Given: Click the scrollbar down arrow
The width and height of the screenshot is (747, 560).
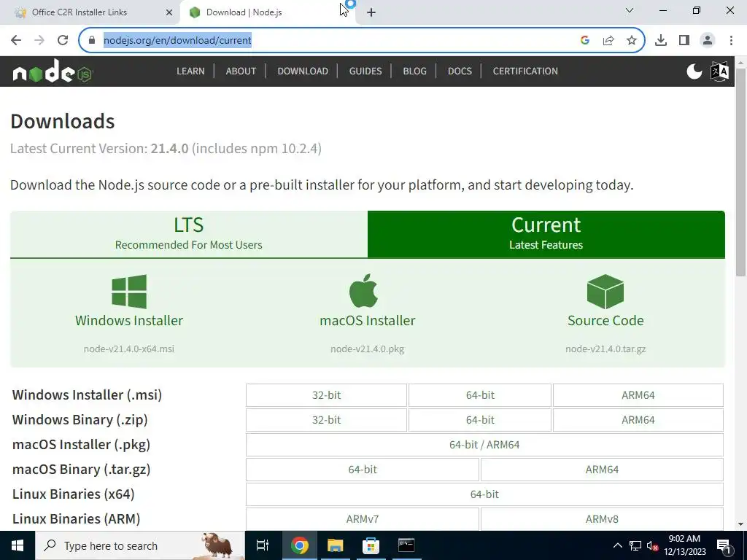Looking at the screenshot, I should (741, 524).
